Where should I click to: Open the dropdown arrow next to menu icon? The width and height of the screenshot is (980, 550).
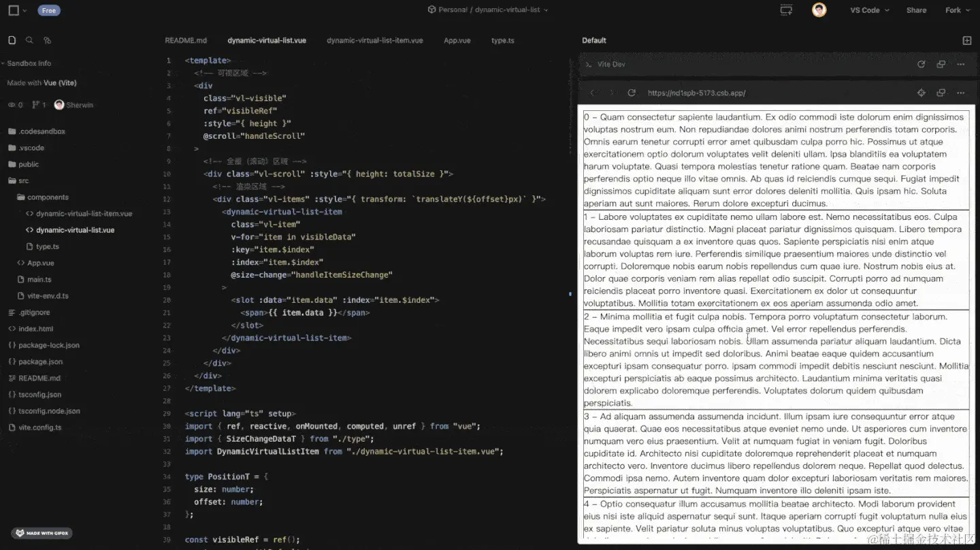click(x=25, y=10)
